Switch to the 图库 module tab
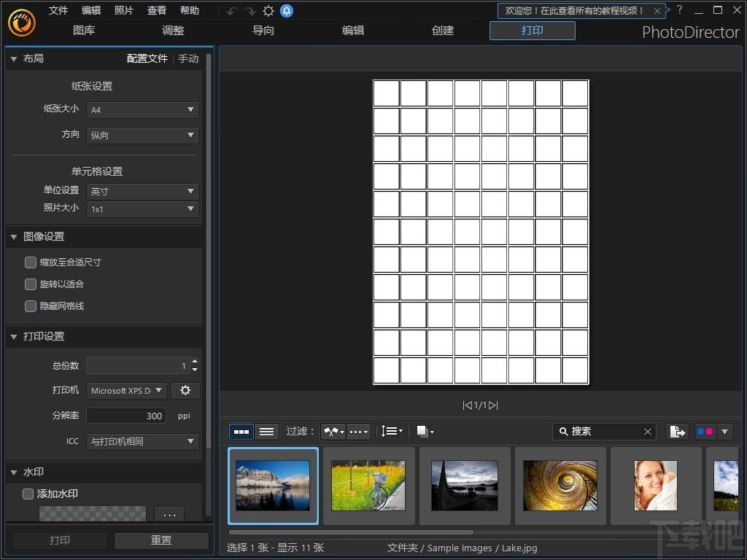Screen dimensions: 747x560 [x=84, y=31]
